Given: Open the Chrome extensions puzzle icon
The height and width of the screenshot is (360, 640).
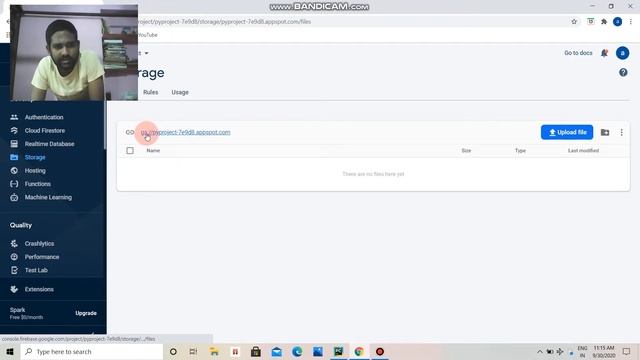Looking at the screenshot, I should [x=604, y=22].
